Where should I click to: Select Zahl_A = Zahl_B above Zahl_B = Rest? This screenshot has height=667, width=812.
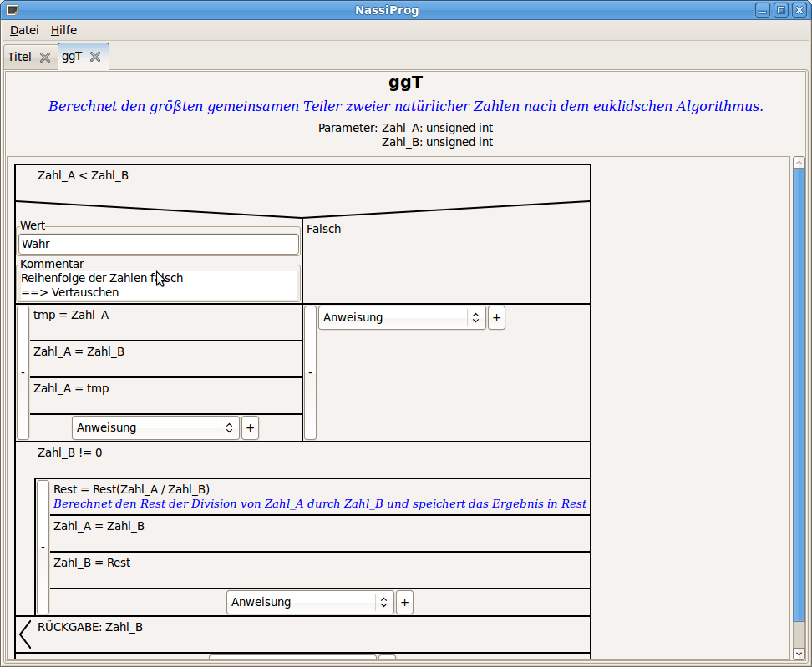click(99, 526)
